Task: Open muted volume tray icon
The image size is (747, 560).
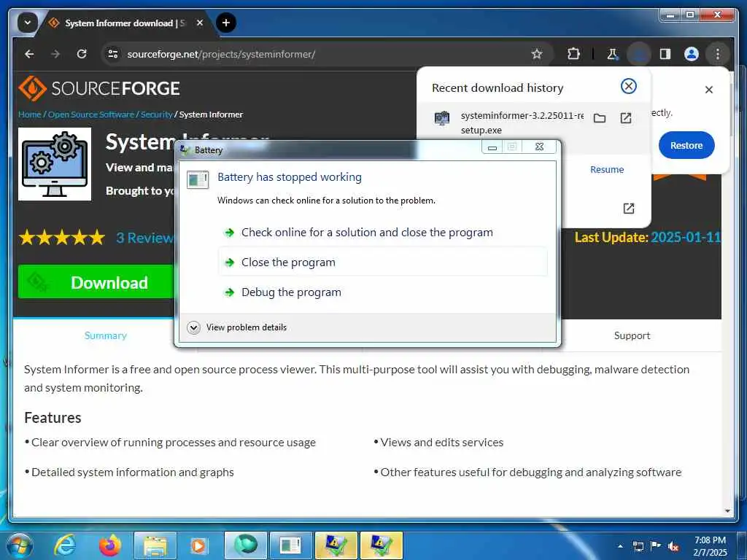Action: point(673,547)
